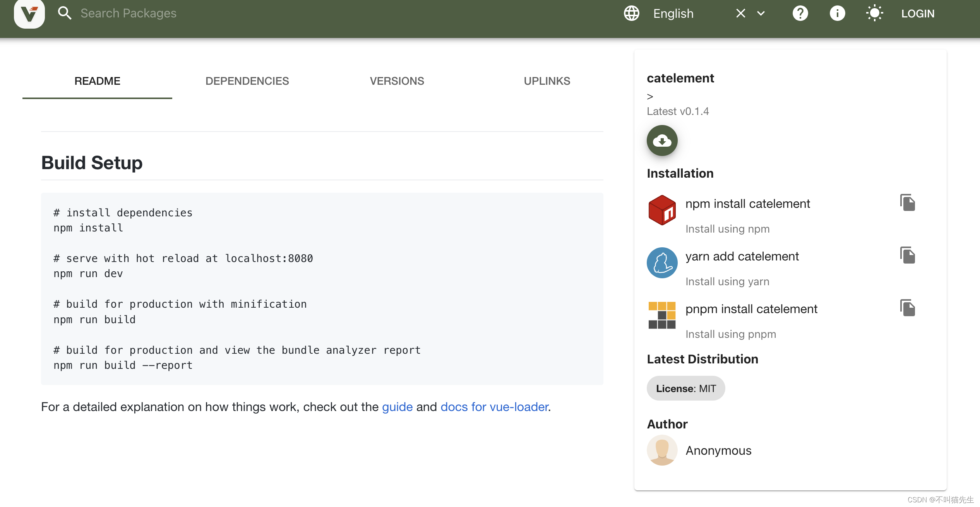Click the 'pnpm install catelement' text
Screen dimensions: 980x507
pyautogui.click(x=751, y=309)
